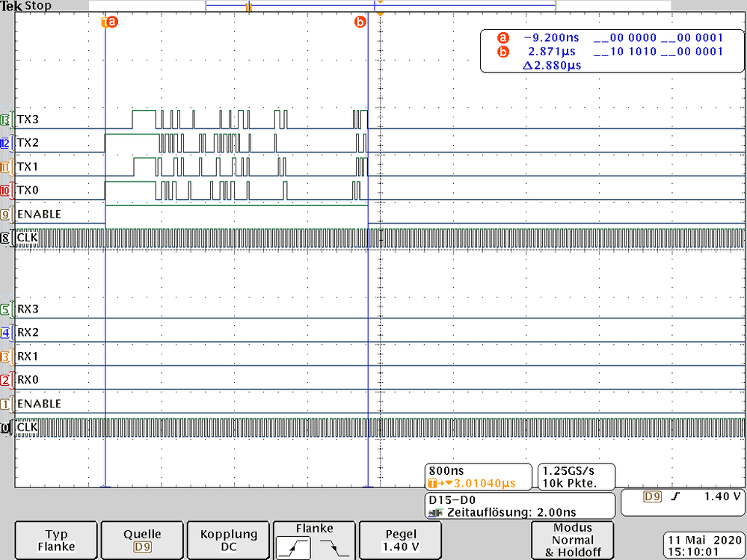Image resolution: width=747 pixels, height=560 pixels.
Task: Open the Kopplung DC coupling selector
Action: [228, 540]
